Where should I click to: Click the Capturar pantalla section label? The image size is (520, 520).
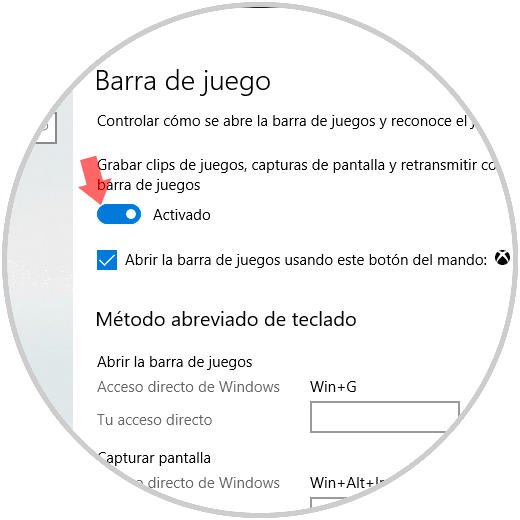[154, 458]
